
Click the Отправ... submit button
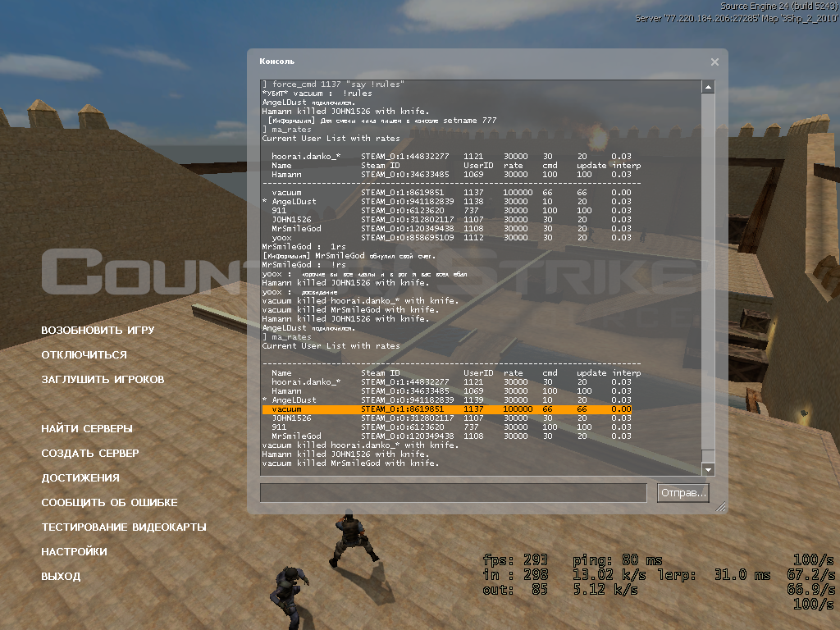point(683,493)
